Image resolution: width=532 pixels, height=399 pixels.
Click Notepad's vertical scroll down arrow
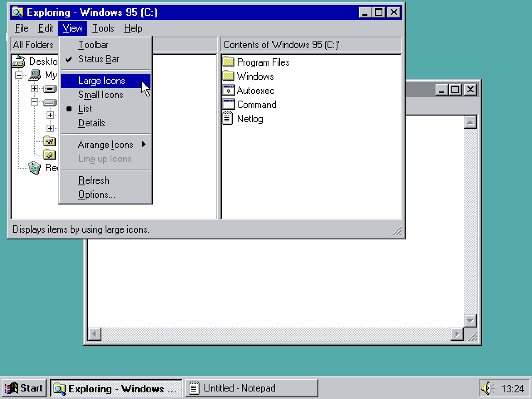pyautogui.click(x=470, y=320)
